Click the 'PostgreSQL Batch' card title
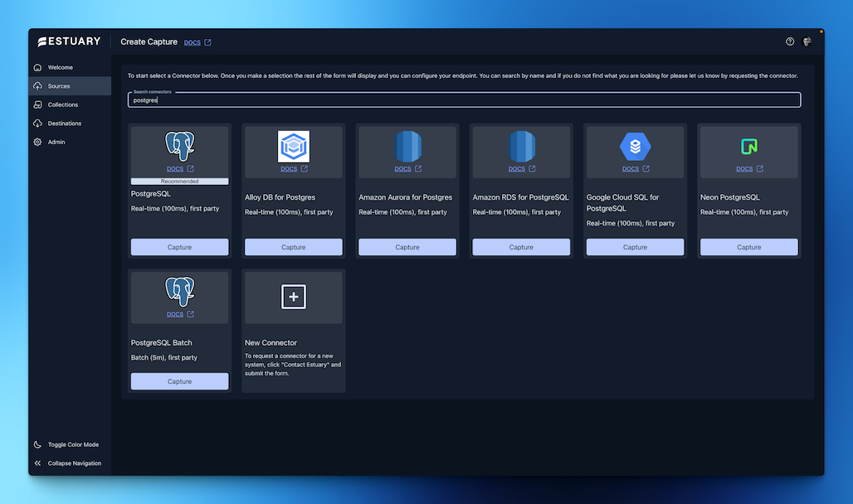 (x=162, y=342)
